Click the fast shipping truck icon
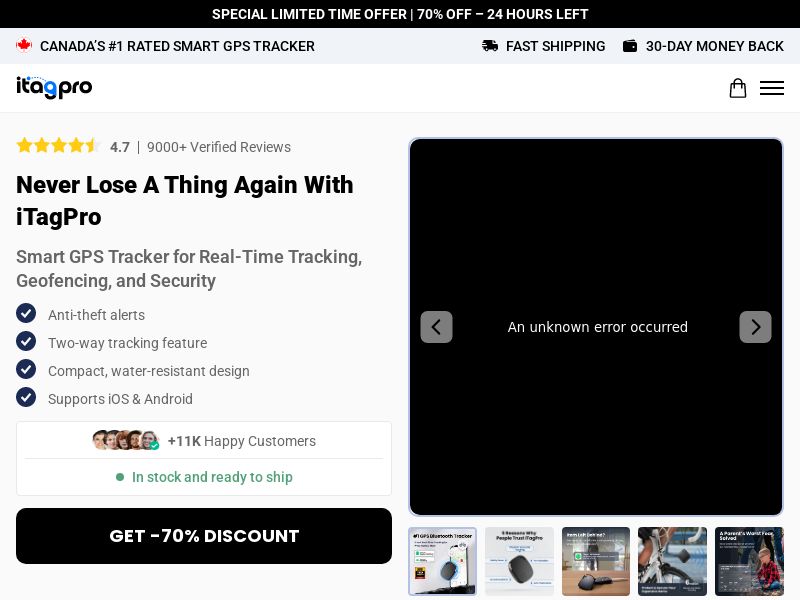Viewport: 800px width, 600px height. [x=490, y=46]
